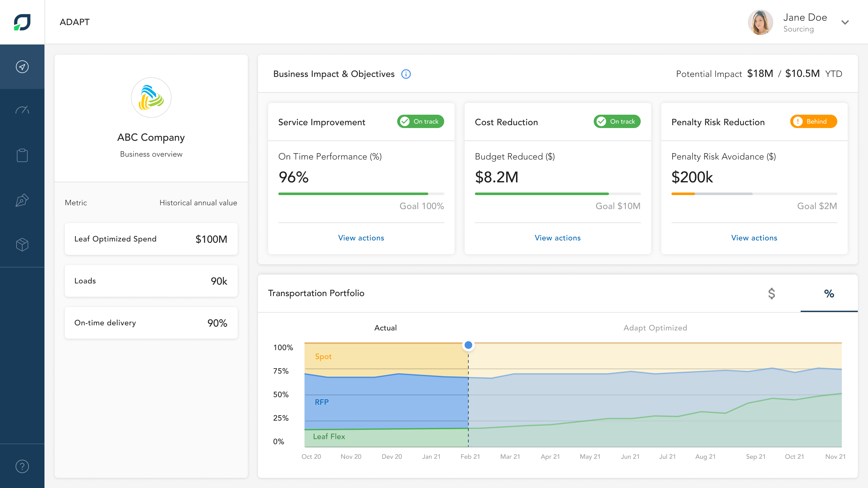Click the Behind status badge

click(813, 122)
